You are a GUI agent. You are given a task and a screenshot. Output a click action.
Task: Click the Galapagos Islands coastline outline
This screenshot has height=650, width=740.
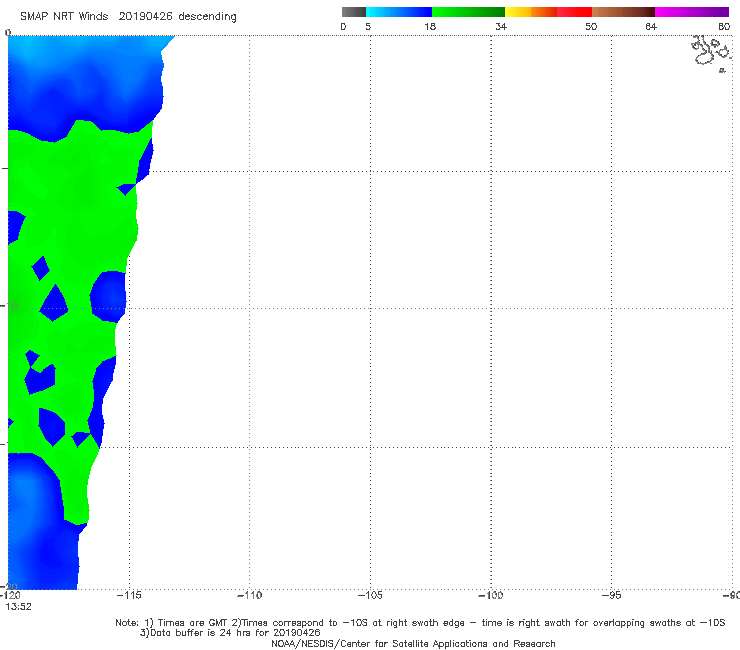tap(712, 53)
